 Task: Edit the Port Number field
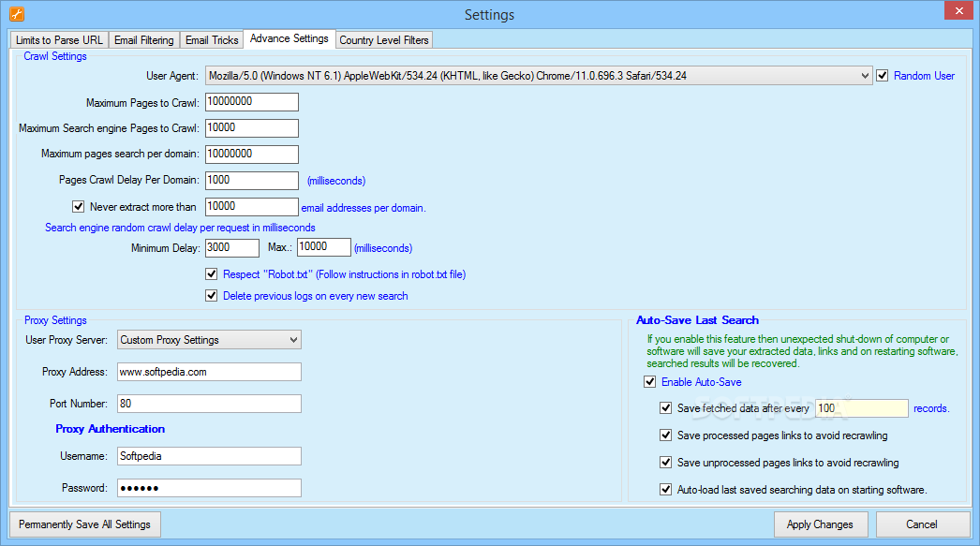(x=209, y=404)
